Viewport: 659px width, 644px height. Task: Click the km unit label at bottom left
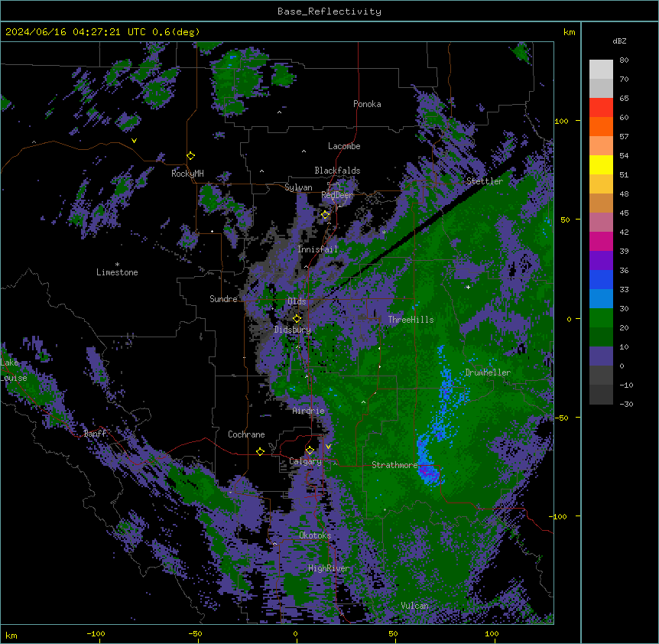(x=11, y=635)
